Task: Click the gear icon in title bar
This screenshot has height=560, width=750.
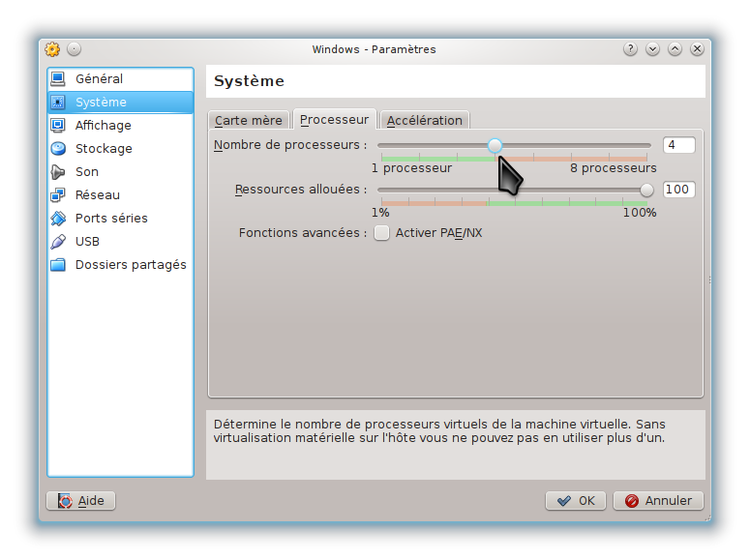Action: (52, 49)
